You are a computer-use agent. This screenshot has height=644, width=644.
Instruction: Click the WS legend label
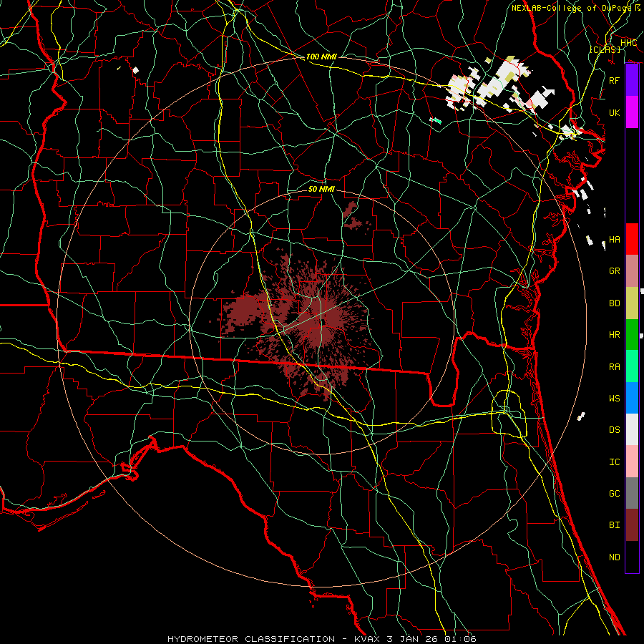click(x=614, y=398)
